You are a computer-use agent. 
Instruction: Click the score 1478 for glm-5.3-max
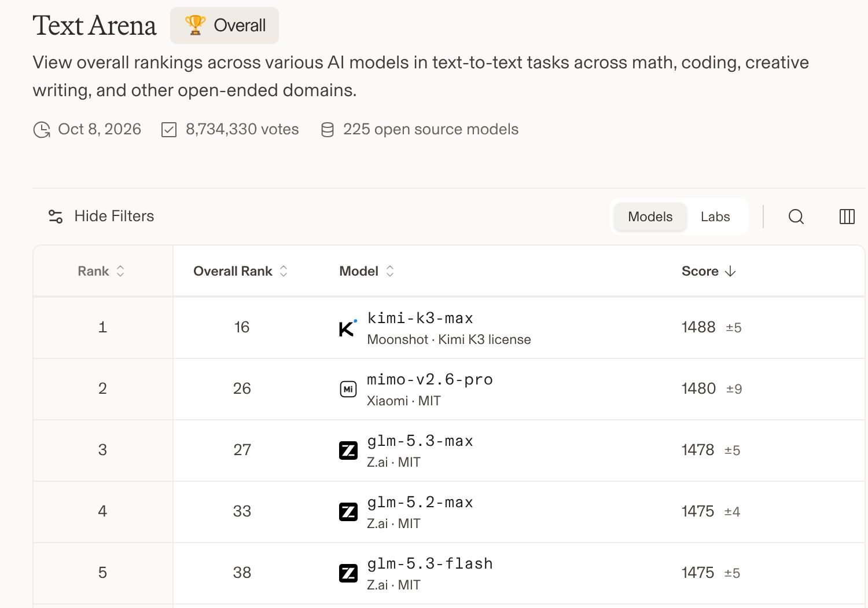pos(698,450)
